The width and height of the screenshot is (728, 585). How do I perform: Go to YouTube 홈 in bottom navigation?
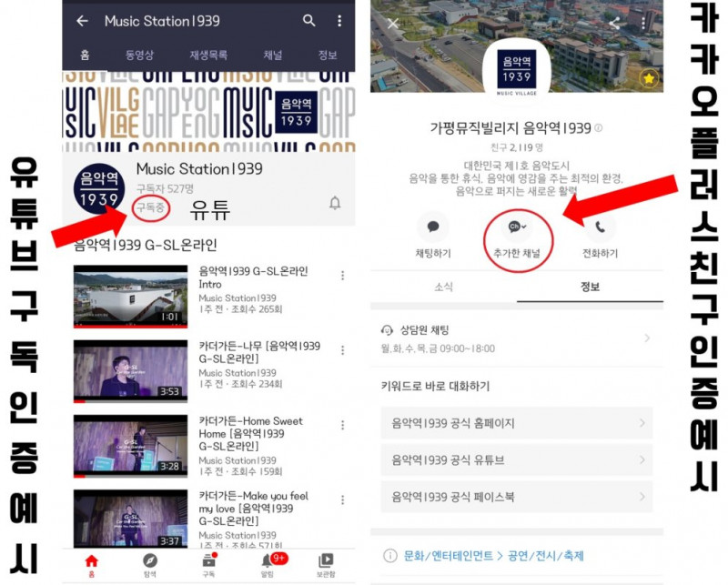pyautogui.click(x=92, y=565)
